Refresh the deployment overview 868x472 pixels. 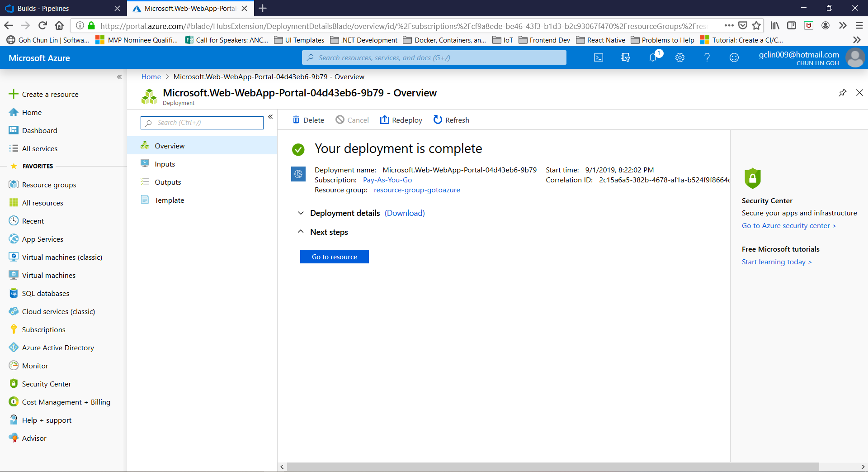451,120
